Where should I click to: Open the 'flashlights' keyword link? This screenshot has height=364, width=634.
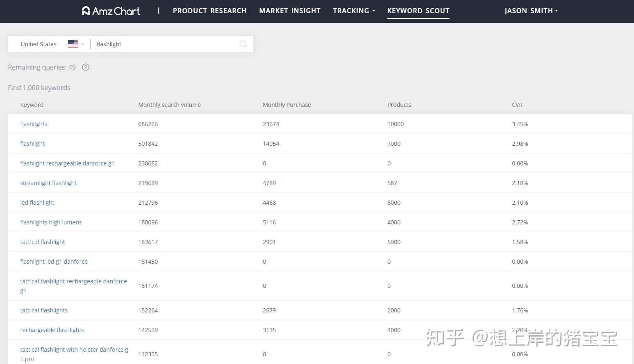coord(34,124)
